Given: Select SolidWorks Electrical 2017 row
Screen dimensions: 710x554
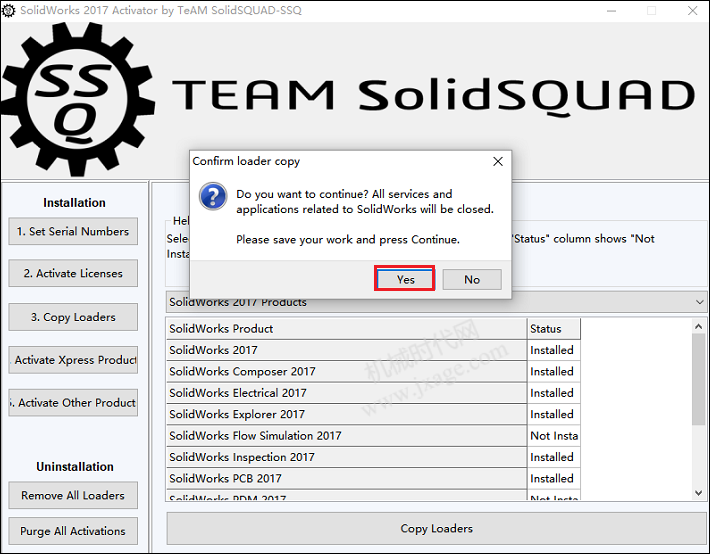Looking at the screenshot, I should 346,392.
